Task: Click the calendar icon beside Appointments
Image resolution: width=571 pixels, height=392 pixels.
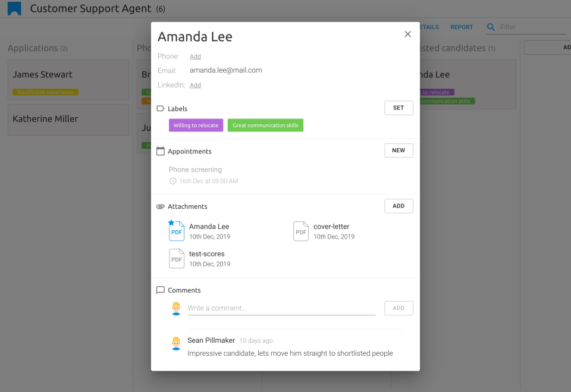Action: pos(161,152)
